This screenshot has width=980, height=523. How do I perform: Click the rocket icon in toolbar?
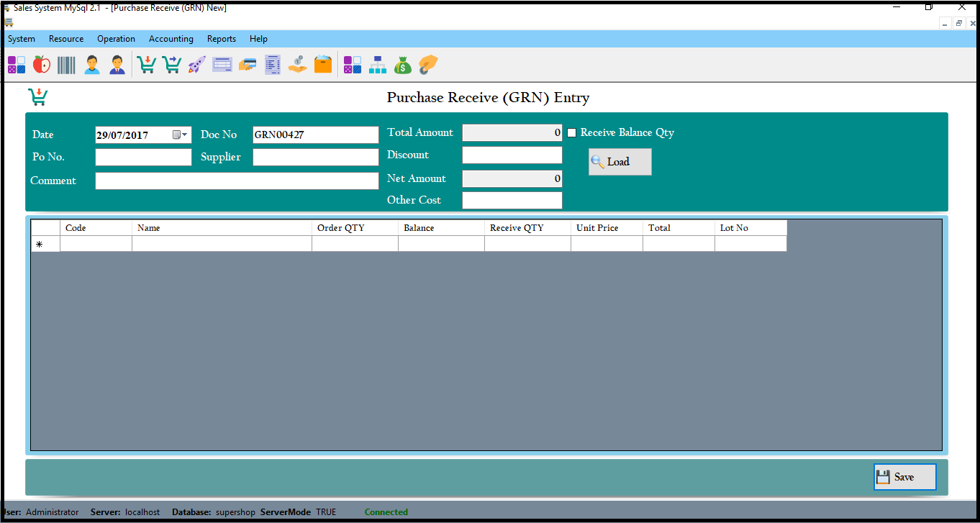pyautogui.click(x=196, y=65)
